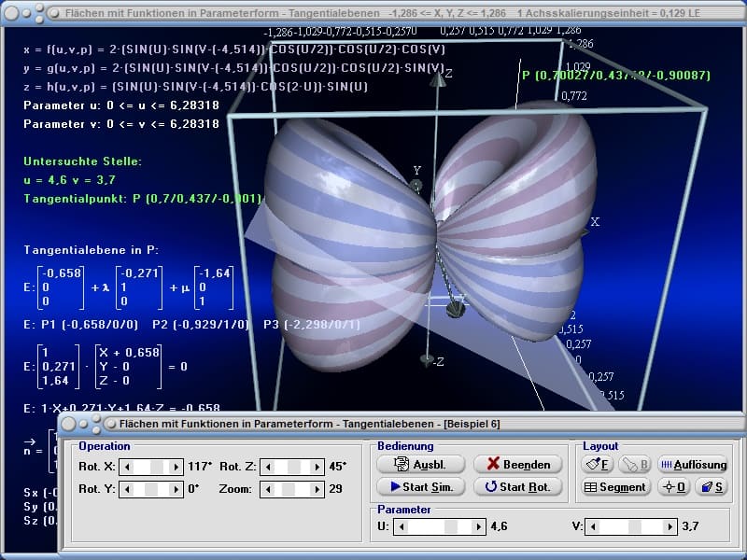
Task: Click the V parameter value 3,7
Action: [690, 526]
